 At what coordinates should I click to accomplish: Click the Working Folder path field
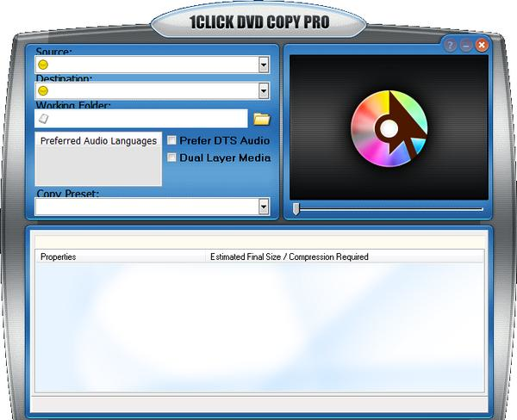(141, 119)
